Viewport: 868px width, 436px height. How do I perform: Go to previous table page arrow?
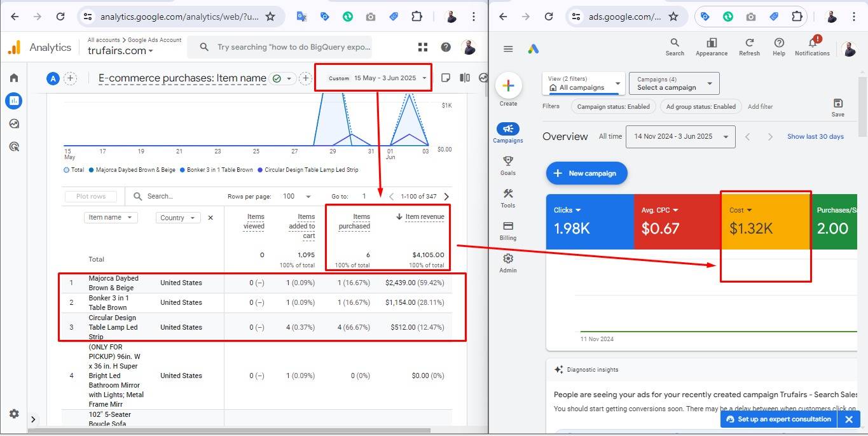[x=392, y=197]
